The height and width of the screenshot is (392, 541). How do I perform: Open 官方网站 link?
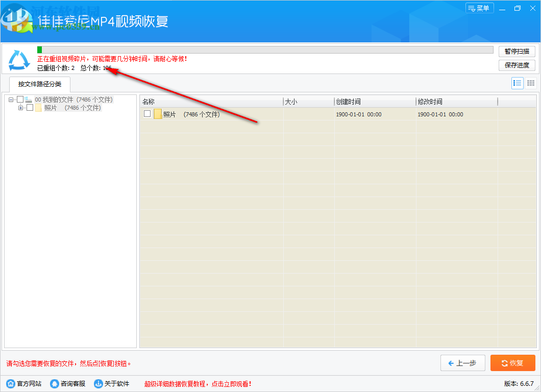(x=29, y=384)
